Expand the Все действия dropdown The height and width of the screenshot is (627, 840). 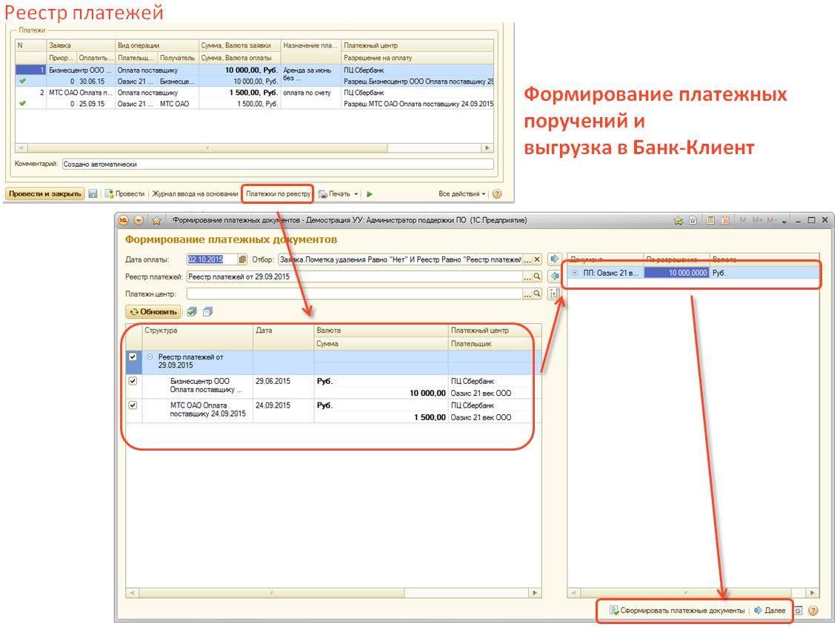tap(462, 194)
